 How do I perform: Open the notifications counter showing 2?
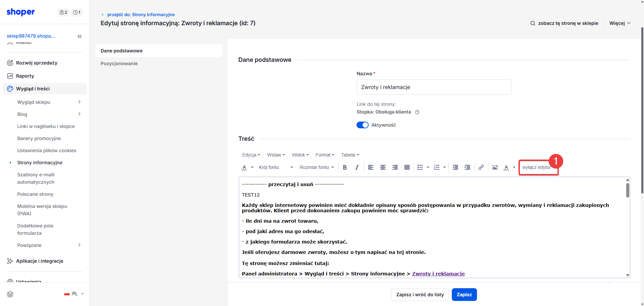(x=63, y=12)
